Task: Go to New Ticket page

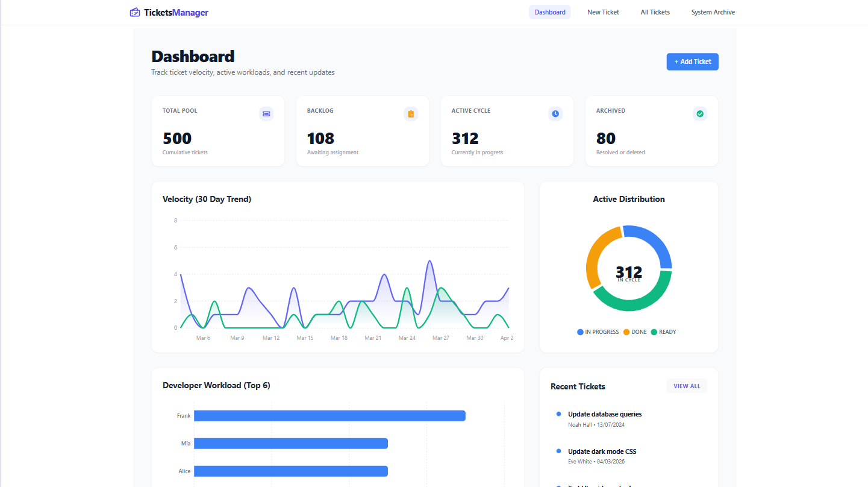Action: click(x=603, y=12)
